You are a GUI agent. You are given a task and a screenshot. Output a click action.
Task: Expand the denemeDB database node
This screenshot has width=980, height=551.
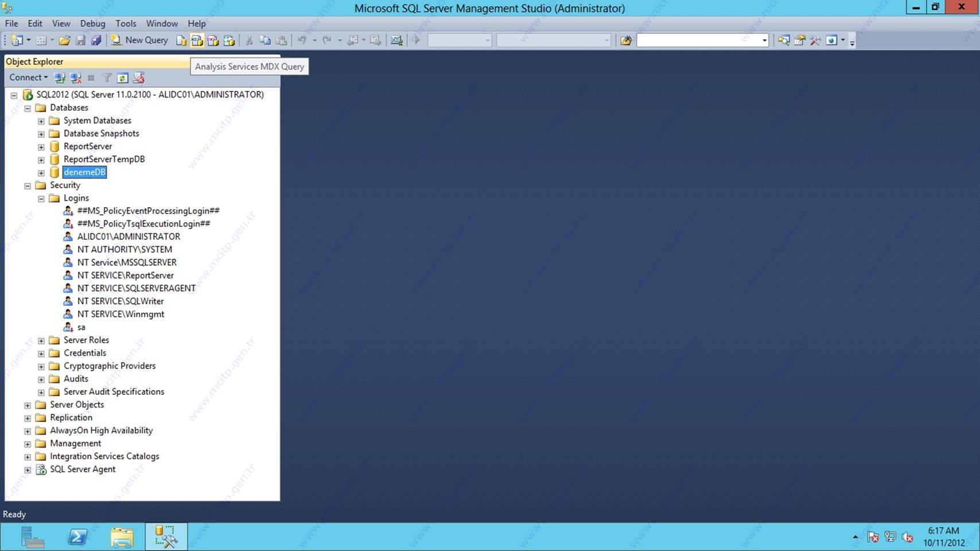41,173
